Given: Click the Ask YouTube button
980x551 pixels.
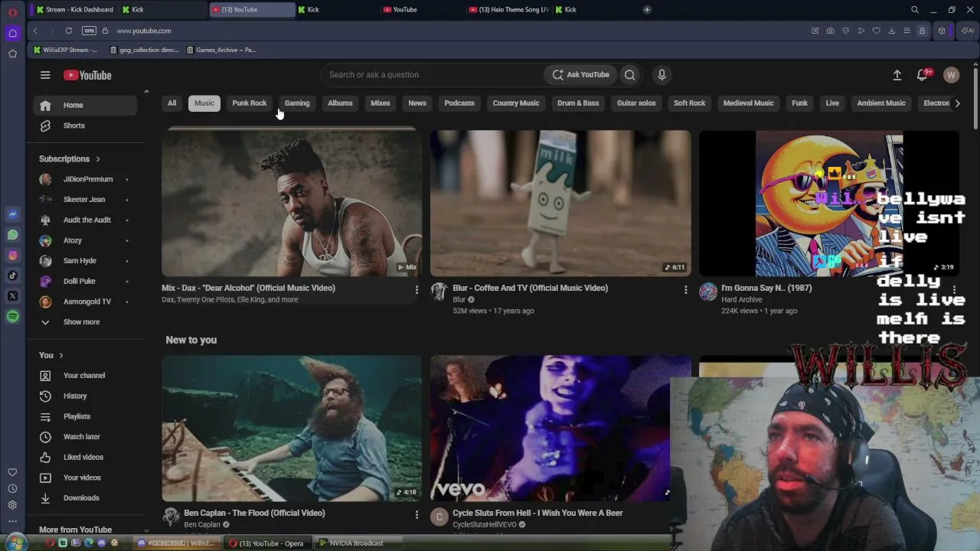Looking at the screenshot, I should [581, 74].
